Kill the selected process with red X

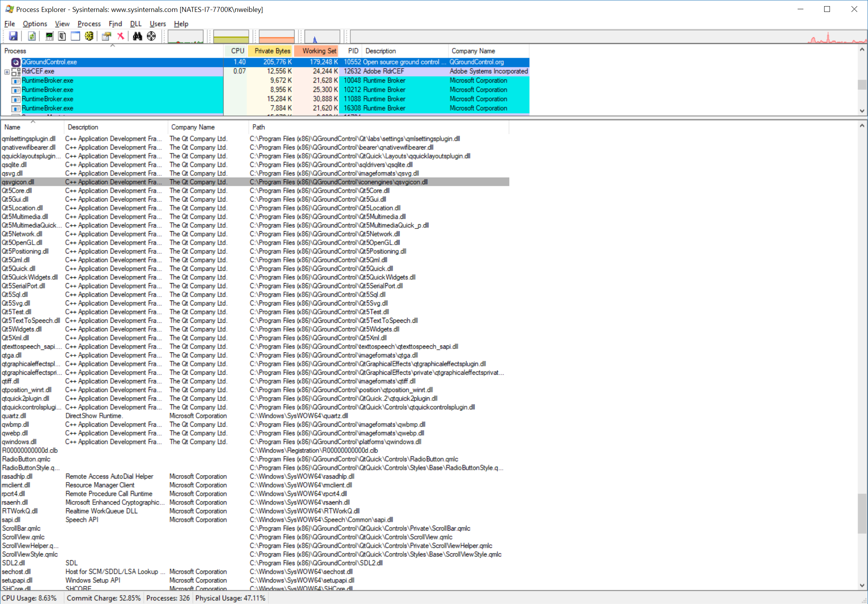[121, 36]
